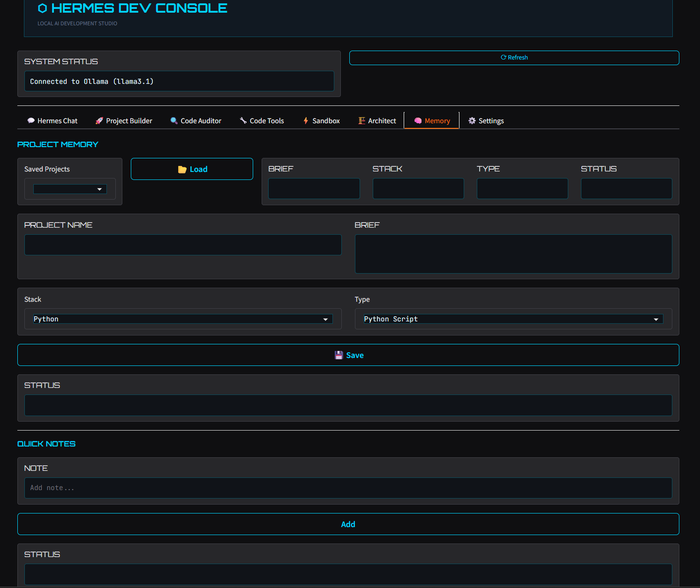Click the lightning bolt icon of Sandbox

(306, 121)
